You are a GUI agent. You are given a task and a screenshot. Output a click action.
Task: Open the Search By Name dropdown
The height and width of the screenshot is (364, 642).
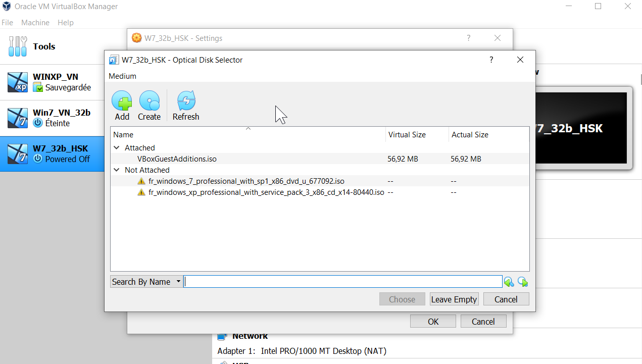146,282
